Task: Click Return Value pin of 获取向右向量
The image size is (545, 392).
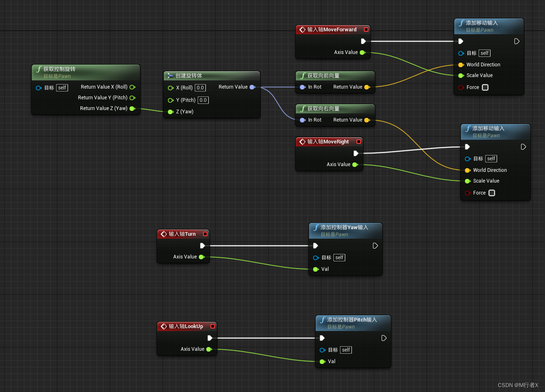Action: (x=367, y=120)
